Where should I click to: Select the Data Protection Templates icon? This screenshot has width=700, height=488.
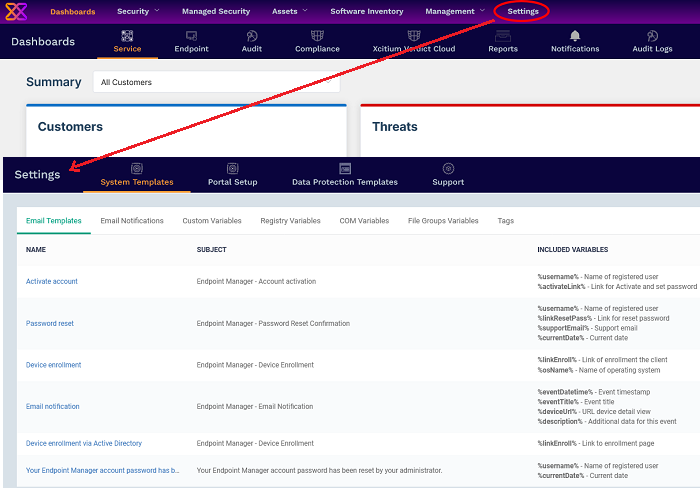click(345, 168)
